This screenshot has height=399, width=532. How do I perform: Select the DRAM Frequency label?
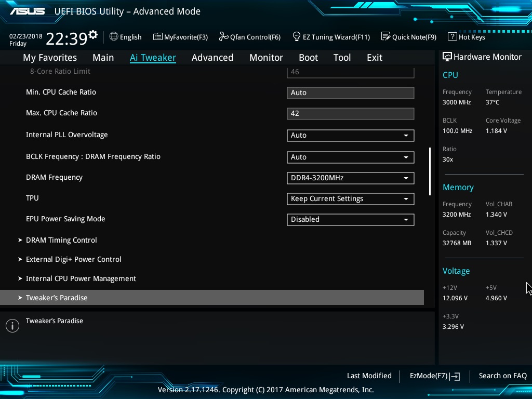coord(54,178)
